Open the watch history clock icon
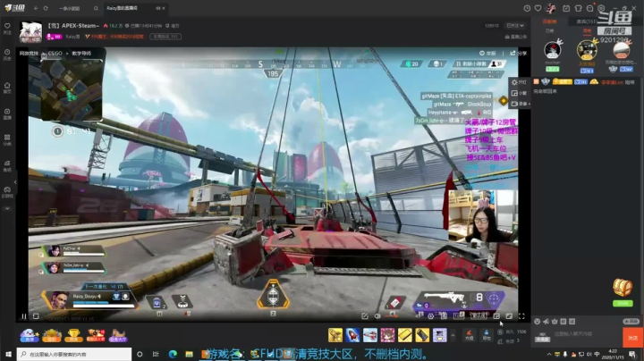644x361 pixels. (x=527, y=8)
